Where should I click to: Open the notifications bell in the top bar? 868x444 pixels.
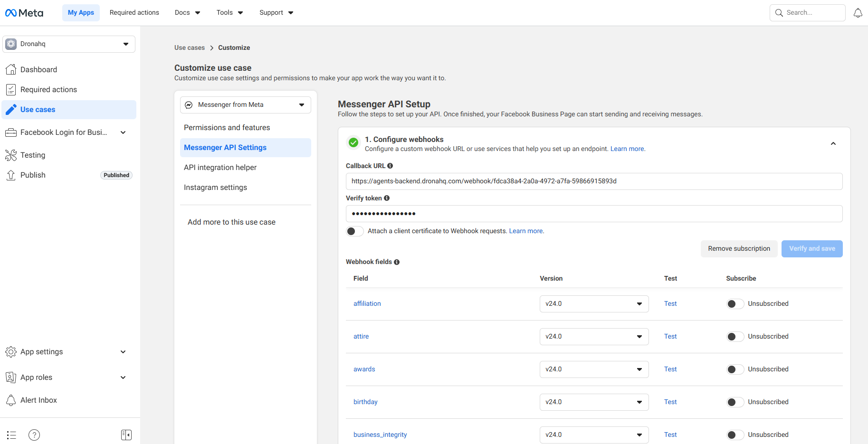click(x=858, y=12)
